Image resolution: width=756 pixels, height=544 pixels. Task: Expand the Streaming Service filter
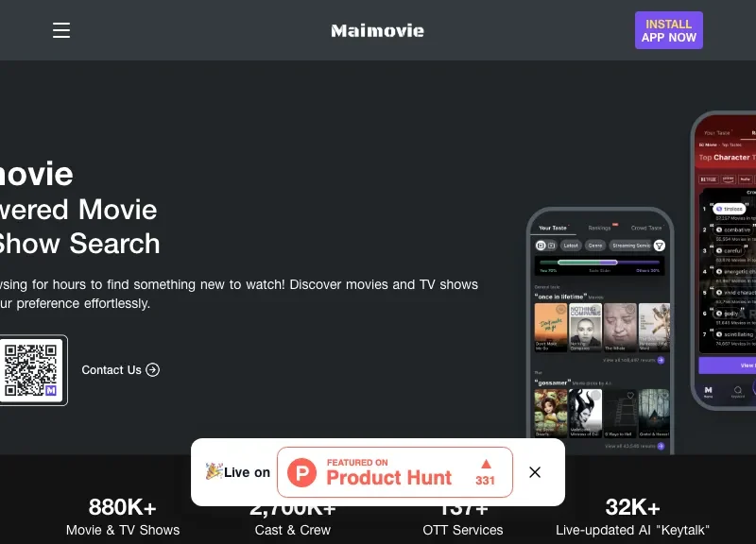[630, 246]
